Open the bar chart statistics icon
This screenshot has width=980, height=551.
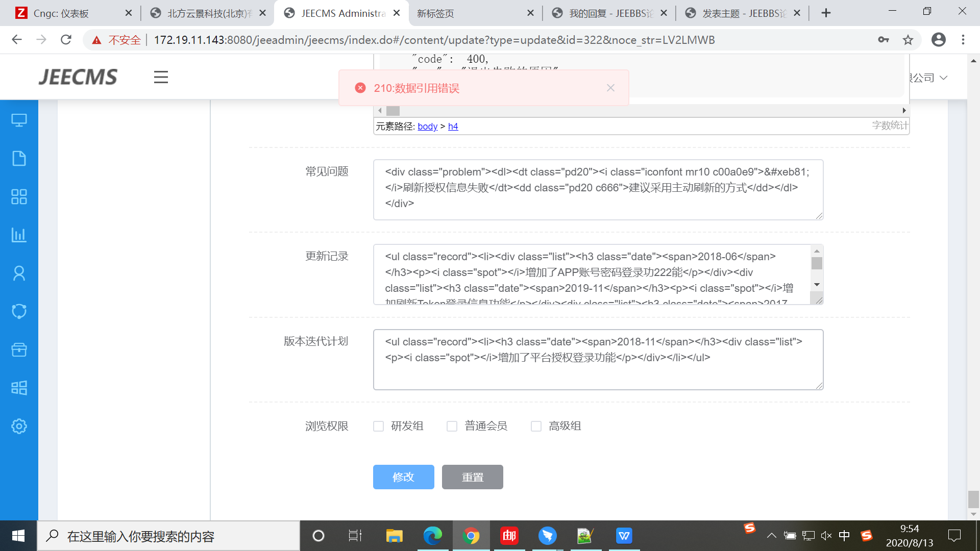pos(19,235)
